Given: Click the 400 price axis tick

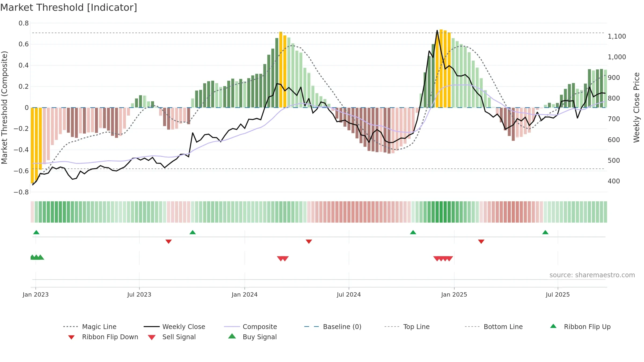Looking at the screenshot, I should coord(614,181).
